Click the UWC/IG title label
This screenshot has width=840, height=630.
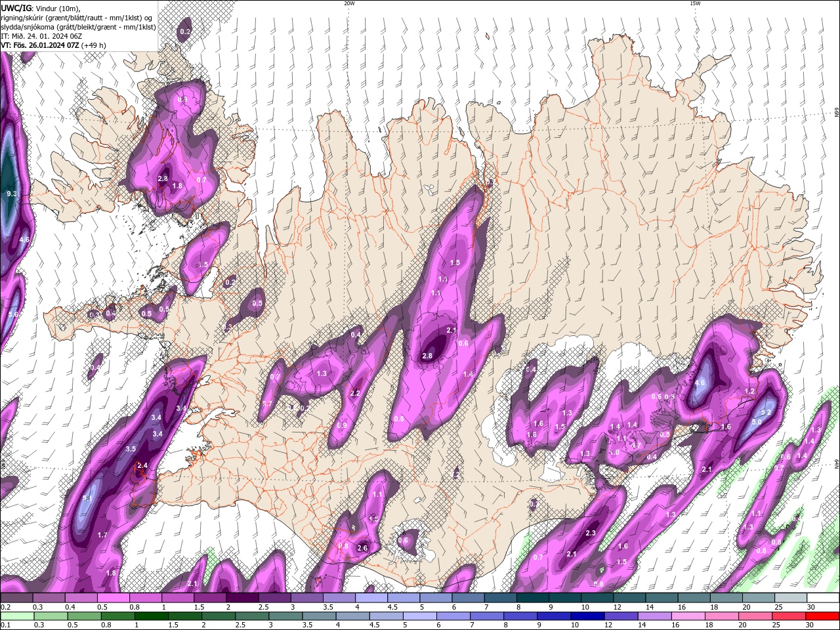(16, 8)
